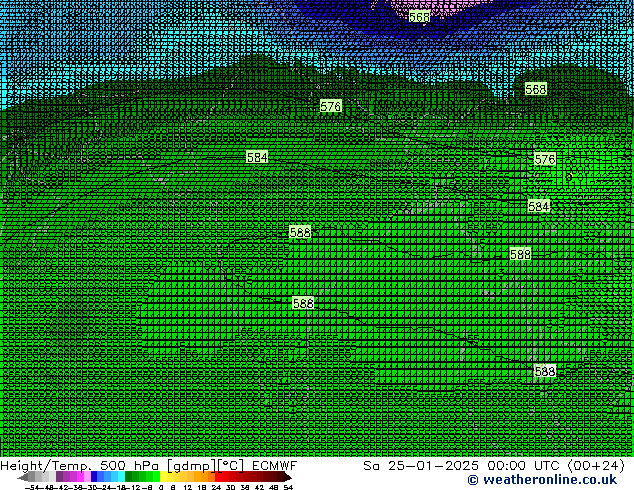Click the legend value label '-54'
This screenshot has height=490, width=634.
click(32, 487)
